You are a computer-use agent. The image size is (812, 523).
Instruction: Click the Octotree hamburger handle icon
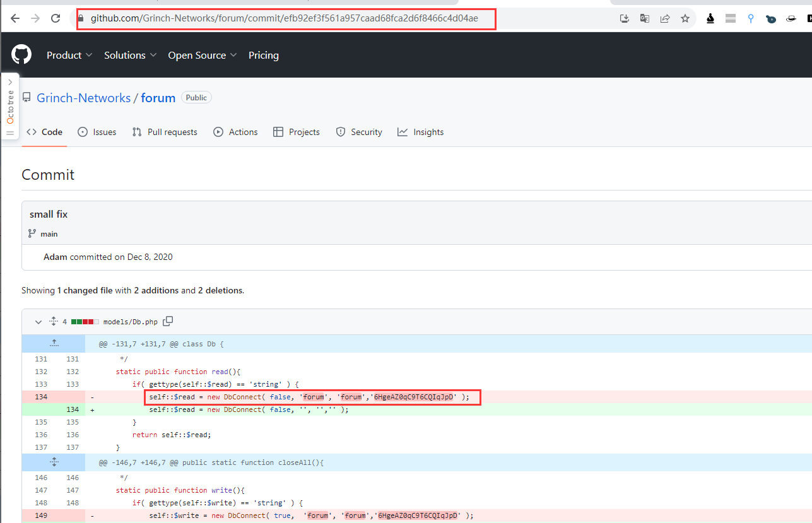tap(10, 133)
